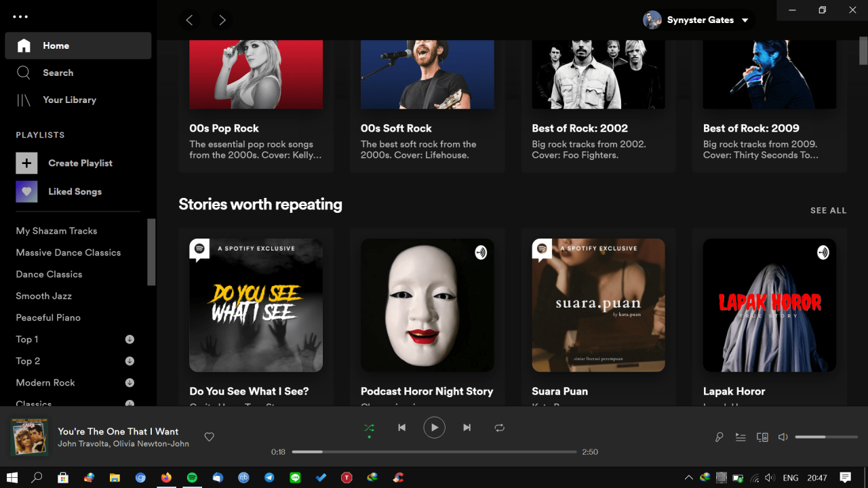Open the Stories worth repeating section heading

pos(260,204)
